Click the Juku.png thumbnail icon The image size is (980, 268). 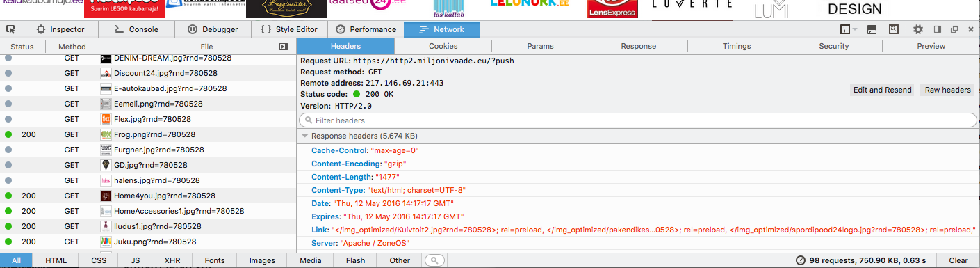106,242
